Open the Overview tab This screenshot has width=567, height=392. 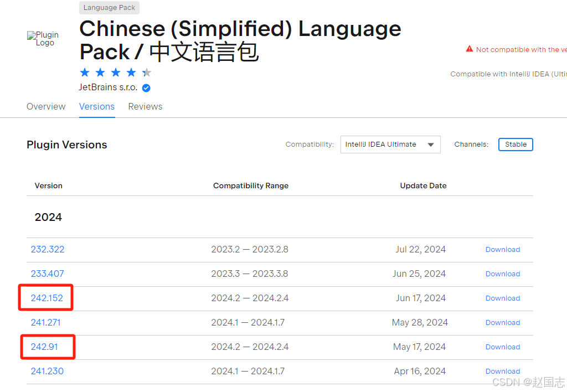pos(46,107)
